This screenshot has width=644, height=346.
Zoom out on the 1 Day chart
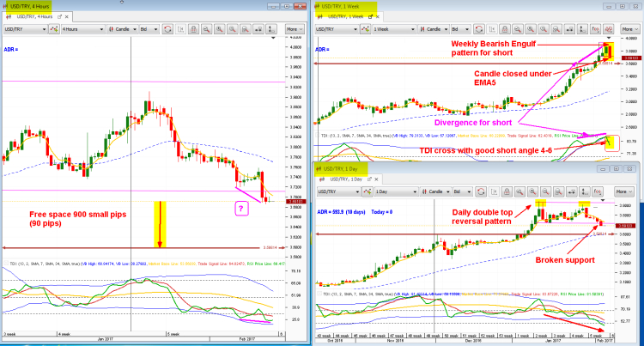click(545, 191)
